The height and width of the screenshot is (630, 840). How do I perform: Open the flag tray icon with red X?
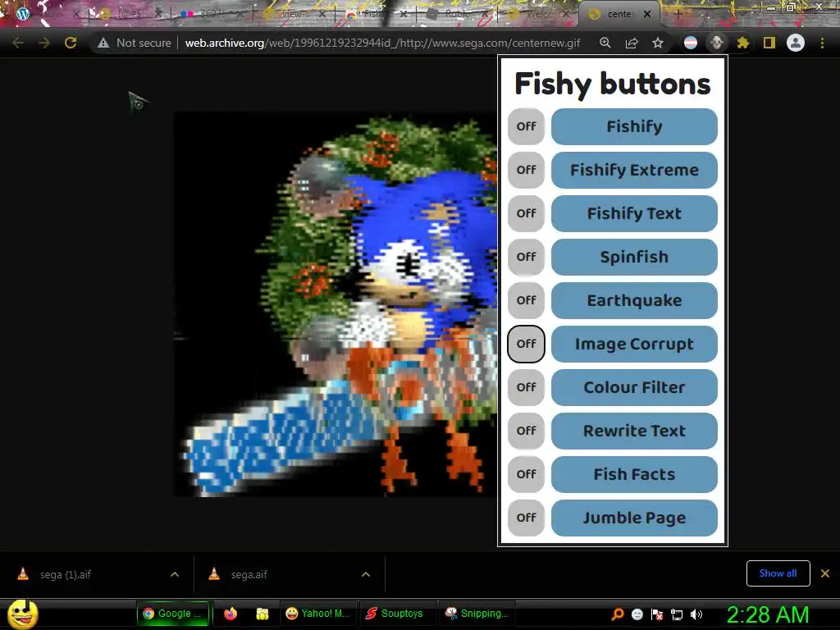(x=657, y=614)
